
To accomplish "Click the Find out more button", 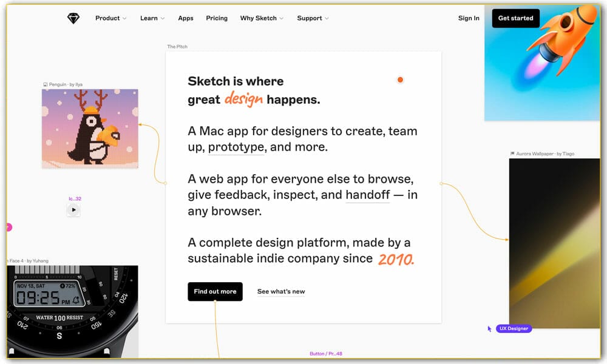I will click(x=215, y=292).
